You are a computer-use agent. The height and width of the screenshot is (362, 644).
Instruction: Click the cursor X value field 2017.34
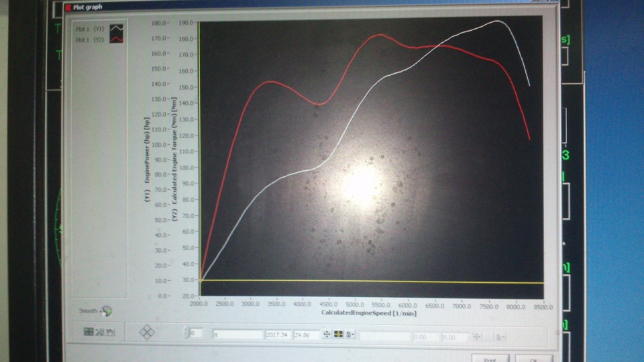coord(277,335)
